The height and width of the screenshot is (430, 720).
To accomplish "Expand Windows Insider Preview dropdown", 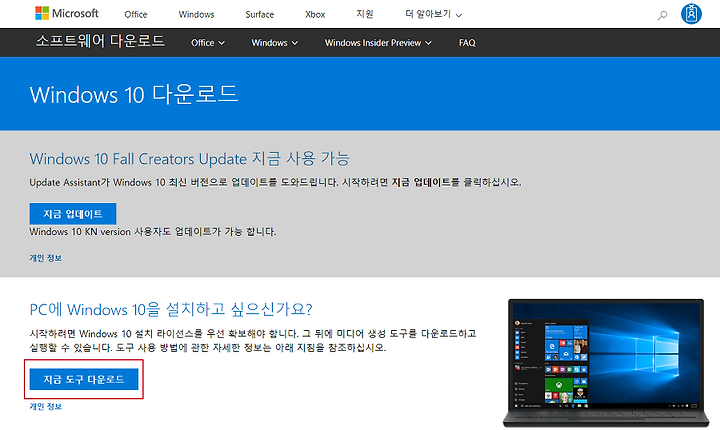I will point(378,43).
